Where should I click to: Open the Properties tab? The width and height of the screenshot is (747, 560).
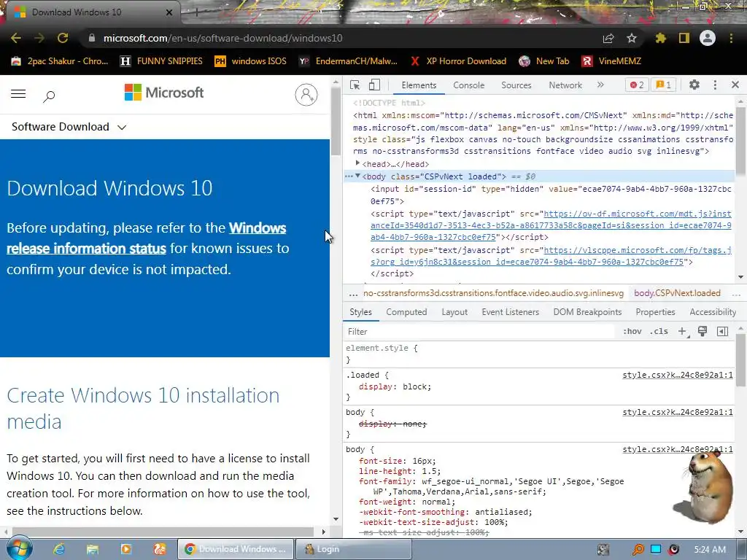(655, 312)
